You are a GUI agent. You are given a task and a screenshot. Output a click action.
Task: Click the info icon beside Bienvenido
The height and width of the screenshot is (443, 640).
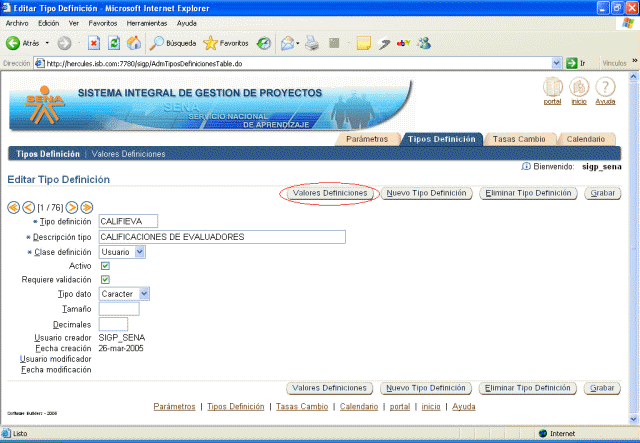point(526,166)
